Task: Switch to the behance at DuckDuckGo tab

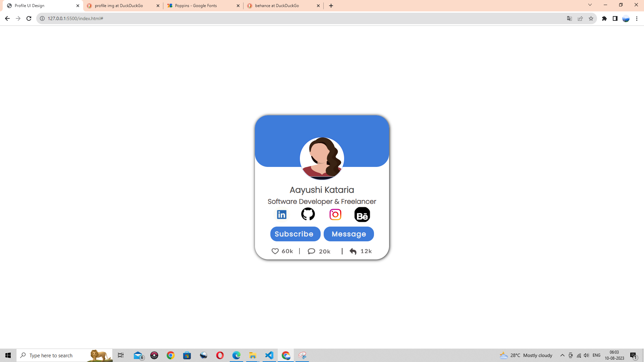Action: tap(276, 5)
